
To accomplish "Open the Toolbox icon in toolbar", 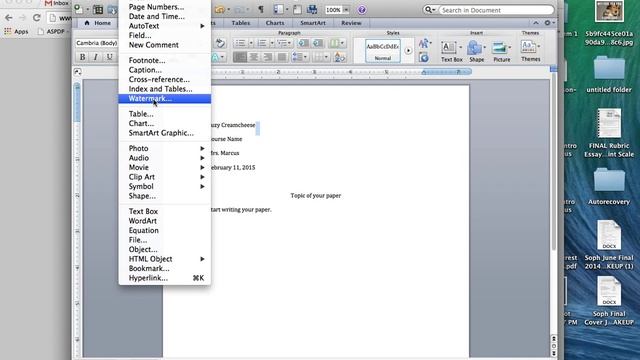I will coord(298,9).
